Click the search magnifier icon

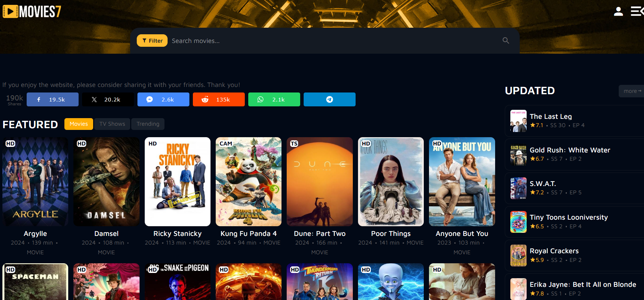506,41
